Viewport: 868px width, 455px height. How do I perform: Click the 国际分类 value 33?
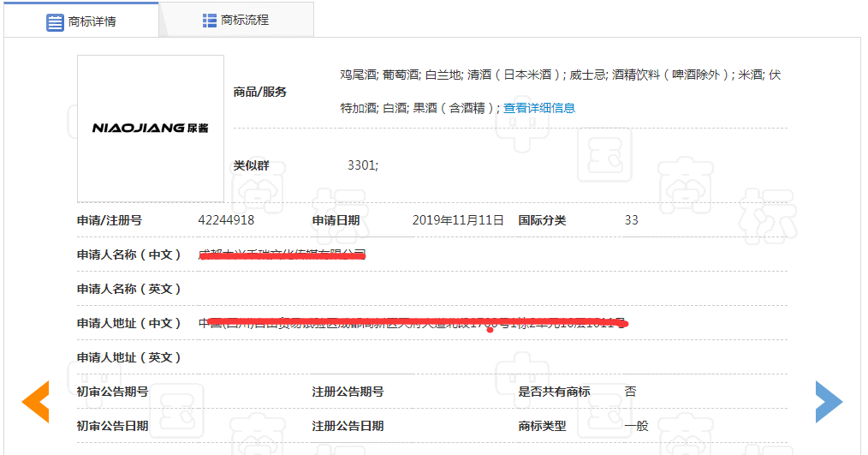pyautogui.click(x=631, y=220)
